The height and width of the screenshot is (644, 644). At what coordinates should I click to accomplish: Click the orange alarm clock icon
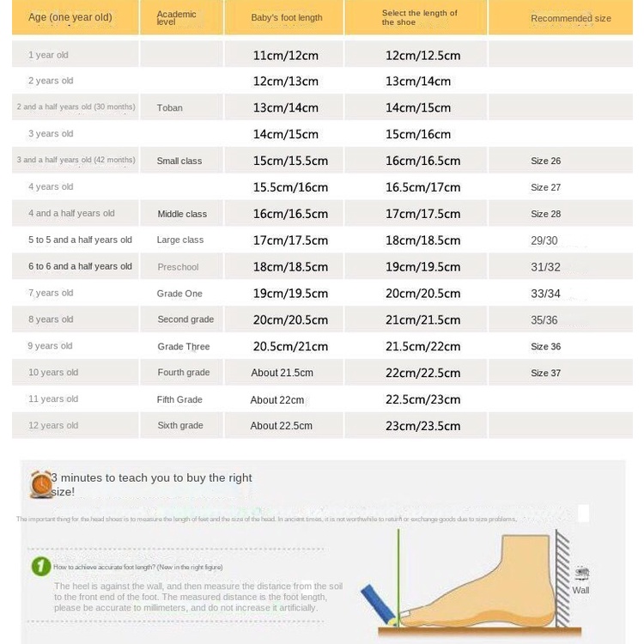[40, 484]
